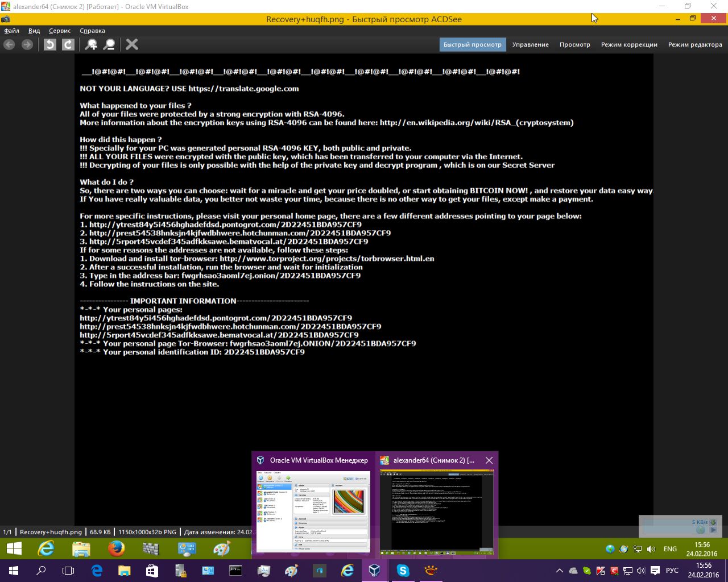This screenshot has height=582, width=728.
Task: Open the Файл menu
Action: [x=11, y=31]
